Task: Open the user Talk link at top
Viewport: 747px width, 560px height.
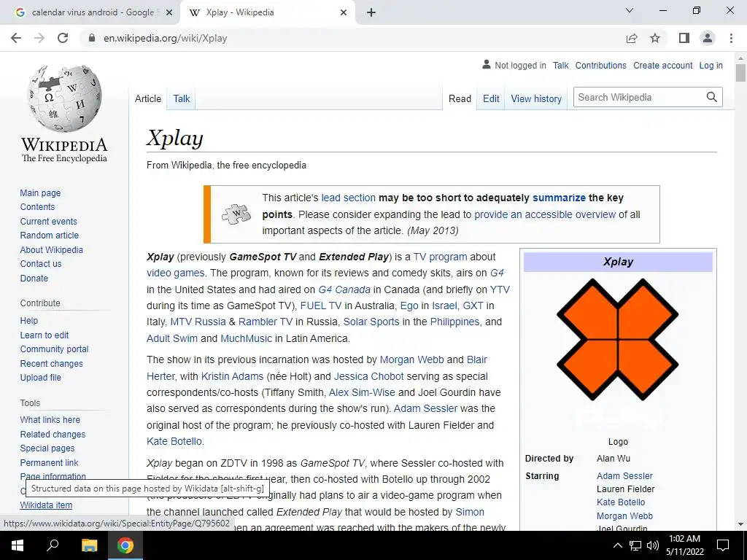Action: tap(560, 65)
